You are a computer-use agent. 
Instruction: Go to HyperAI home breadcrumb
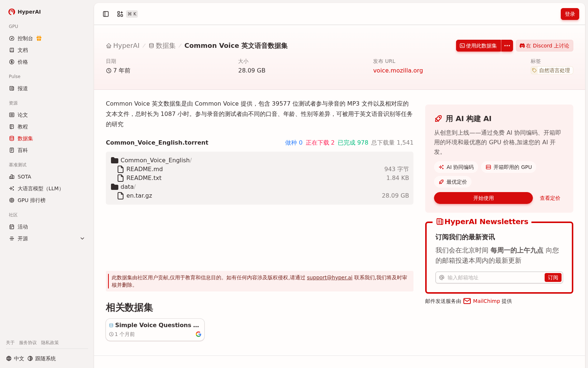pyautogui.click(x=123, y=46)
